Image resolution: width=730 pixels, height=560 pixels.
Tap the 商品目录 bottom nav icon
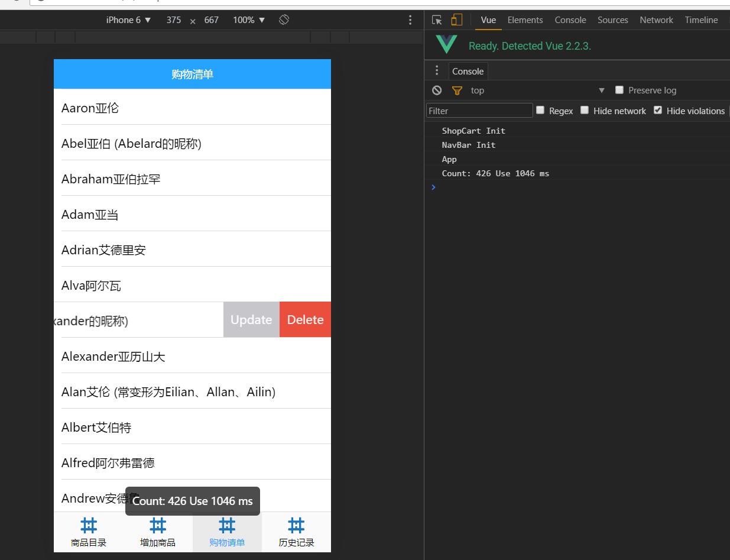pyautogui.click(x=89, y=525)
